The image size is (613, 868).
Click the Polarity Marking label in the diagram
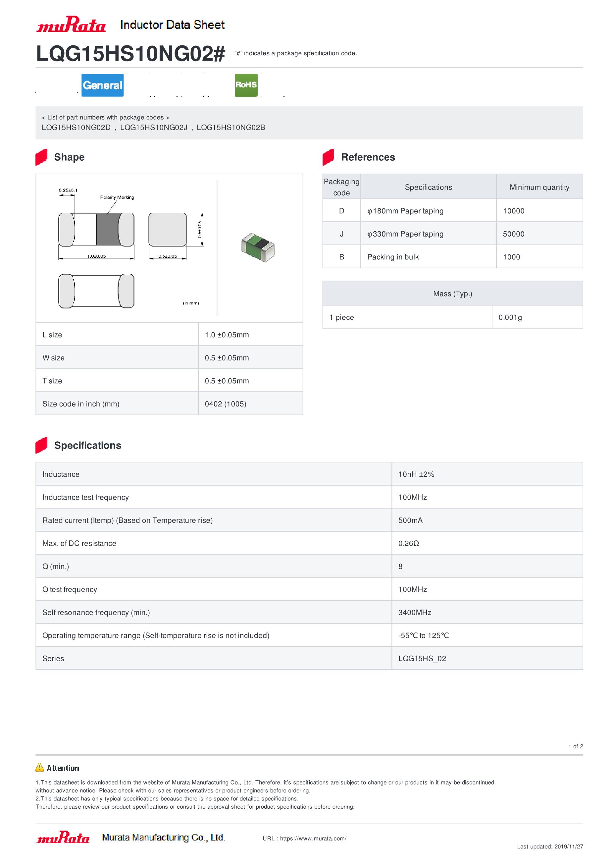117,197
